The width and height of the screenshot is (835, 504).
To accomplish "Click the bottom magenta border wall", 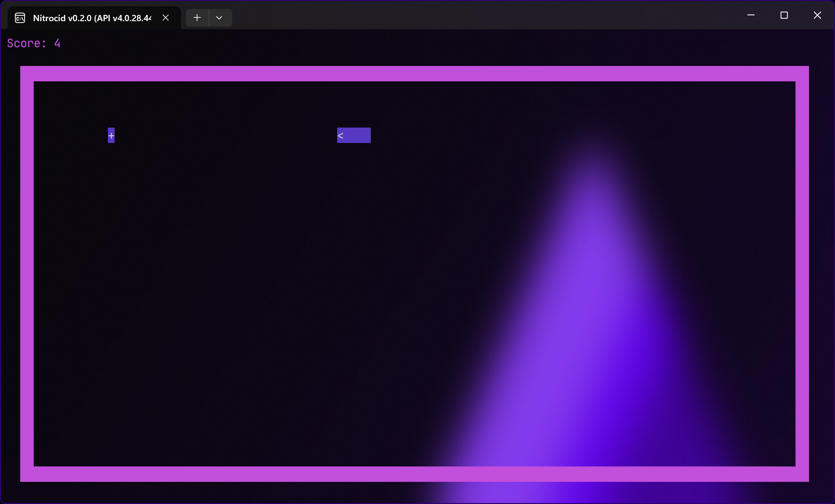I will (x=414, y=474).
